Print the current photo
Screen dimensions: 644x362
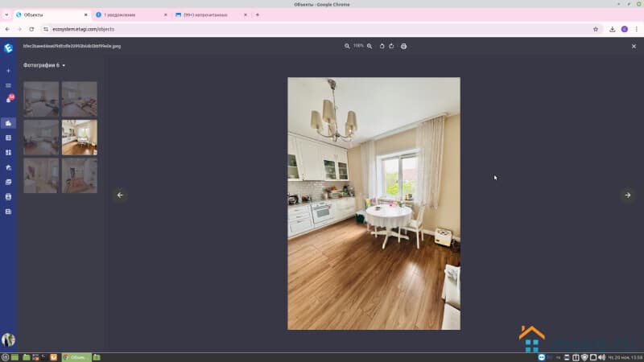click(x=403, y=46)
